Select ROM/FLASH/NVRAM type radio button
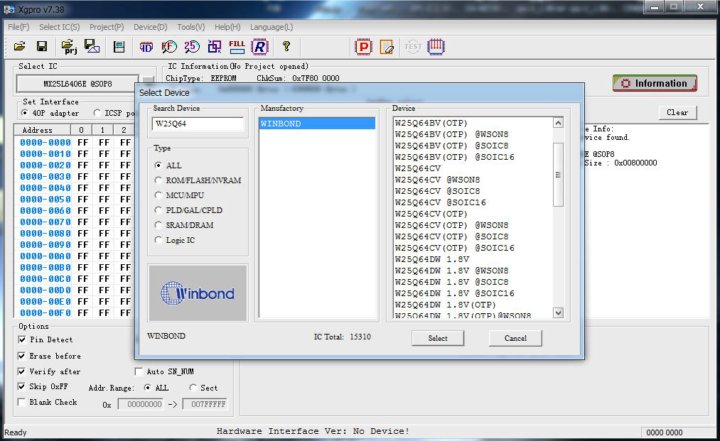 click(158, 180)
